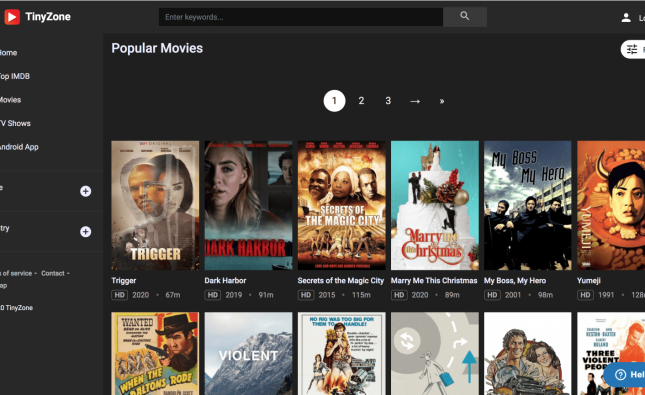Click the HD badge under Trigger
645x395 pixels.
point(120,295)
